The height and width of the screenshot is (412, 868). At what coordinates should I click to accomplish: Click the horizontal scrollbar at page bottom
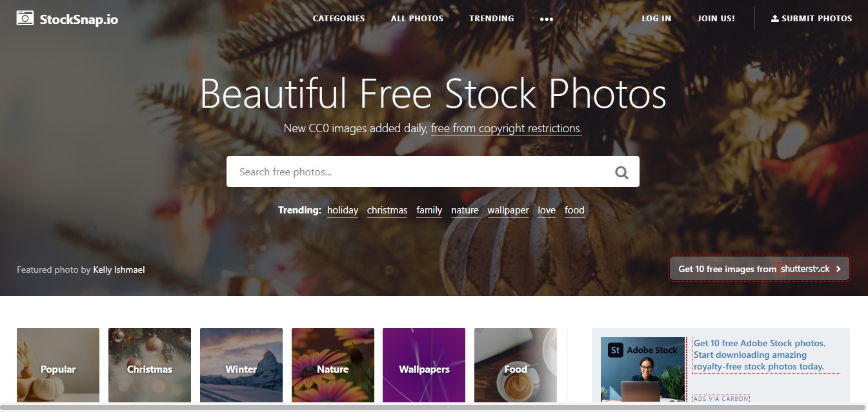click(434, 407)
